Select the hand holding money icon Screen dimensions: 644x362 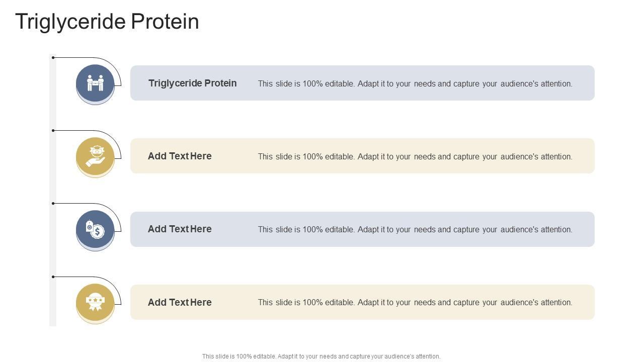95,156
